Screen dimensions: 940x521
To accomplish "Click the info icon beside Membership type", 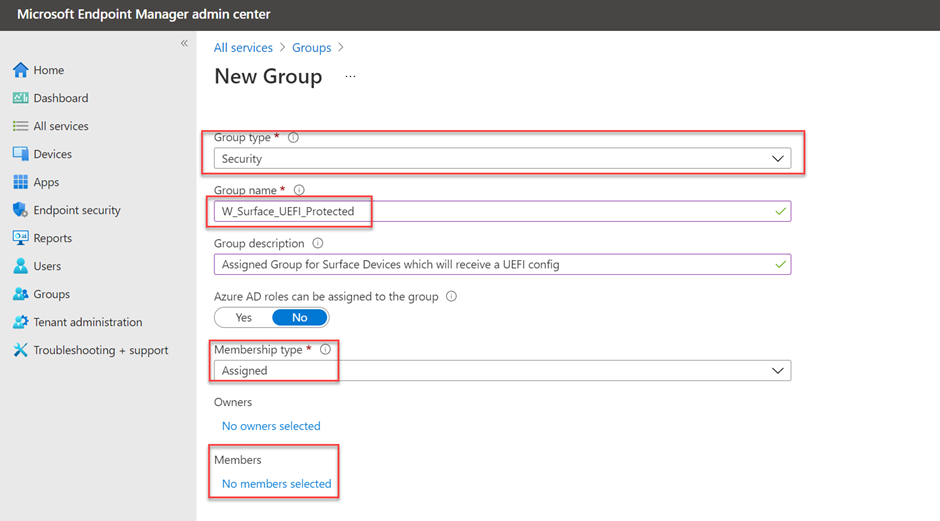I will (x=325, y=350).
